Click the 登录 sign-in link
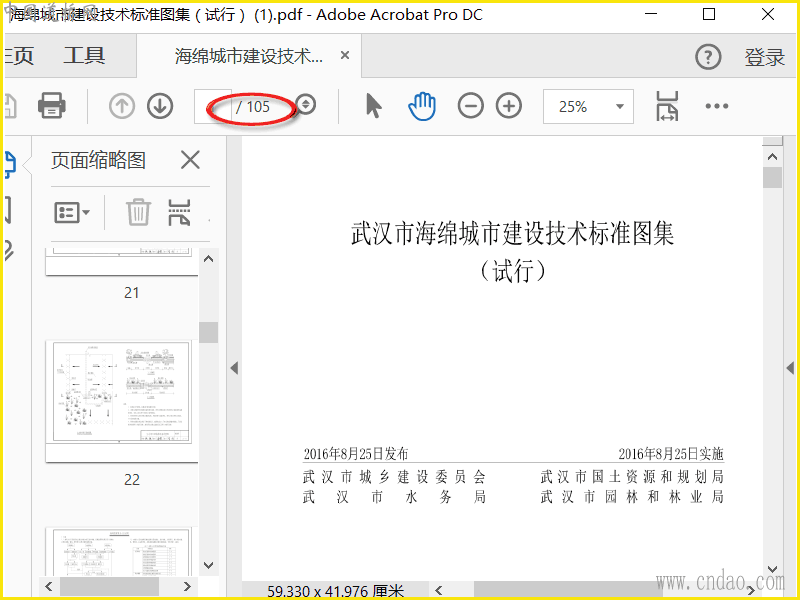800x600 pixels. [764, 57]
